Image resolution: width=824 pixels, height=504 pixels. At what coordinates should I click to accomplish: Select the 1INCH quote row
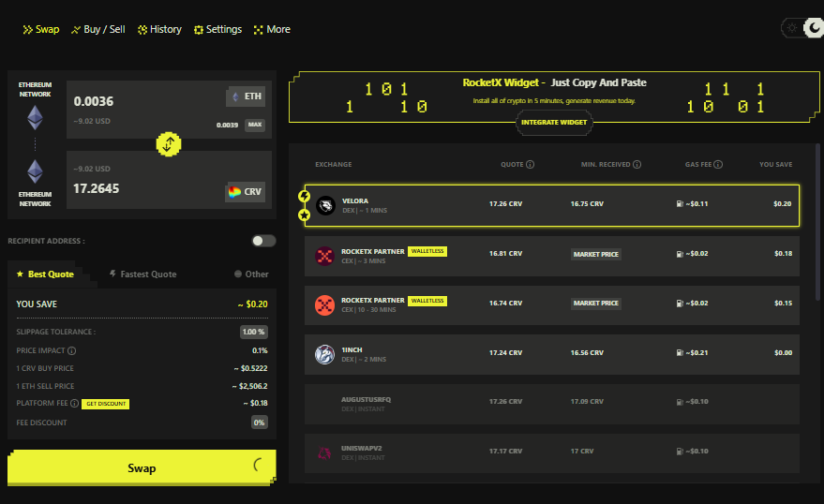click(x=552, y=354)
